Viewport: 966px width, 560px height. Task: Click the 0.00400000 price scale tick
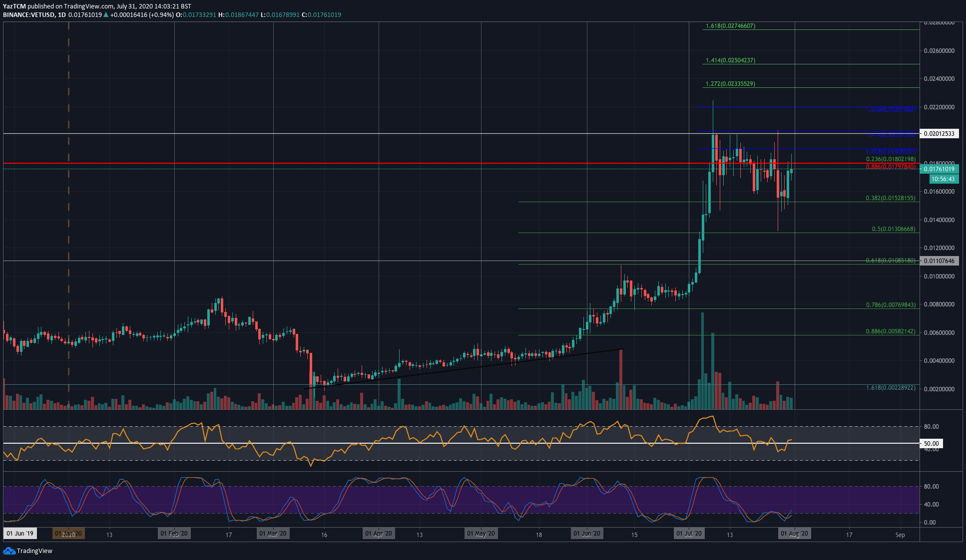coord(939,361)
